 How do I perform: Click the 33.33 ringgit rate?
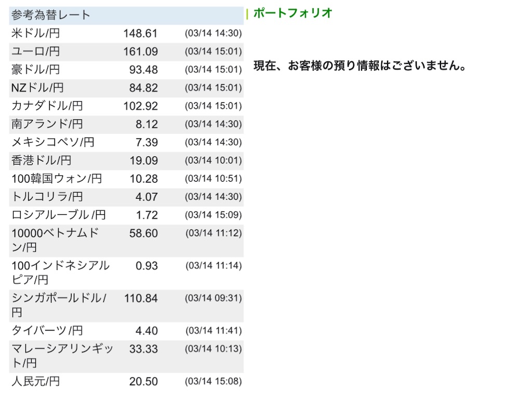143,349
